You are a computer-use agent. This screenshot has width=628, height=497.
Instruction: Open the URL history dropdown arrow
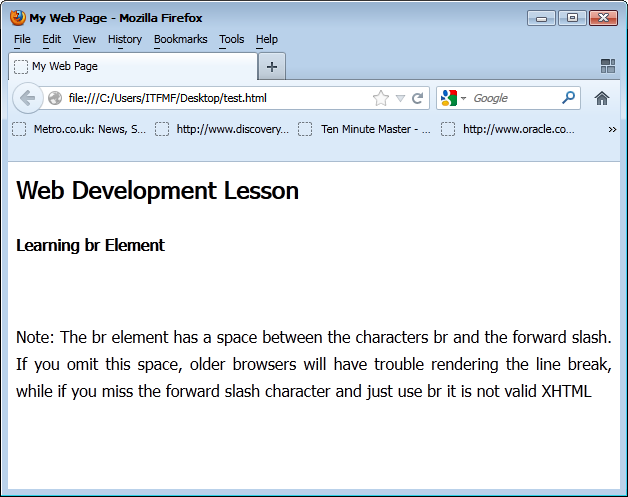(x=400, y=98)
